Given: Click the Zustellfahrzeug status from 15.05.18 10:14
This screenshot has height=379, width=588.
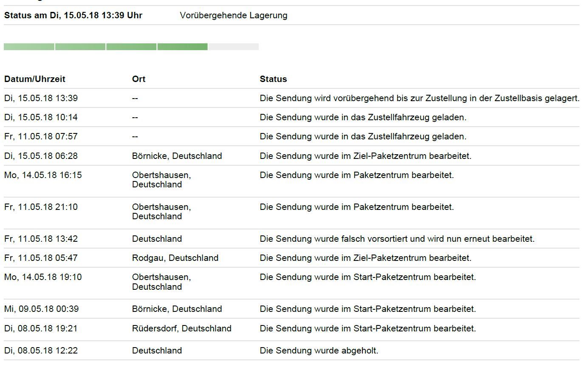Looking at the screenshot, I should click(x=363, y=117).
